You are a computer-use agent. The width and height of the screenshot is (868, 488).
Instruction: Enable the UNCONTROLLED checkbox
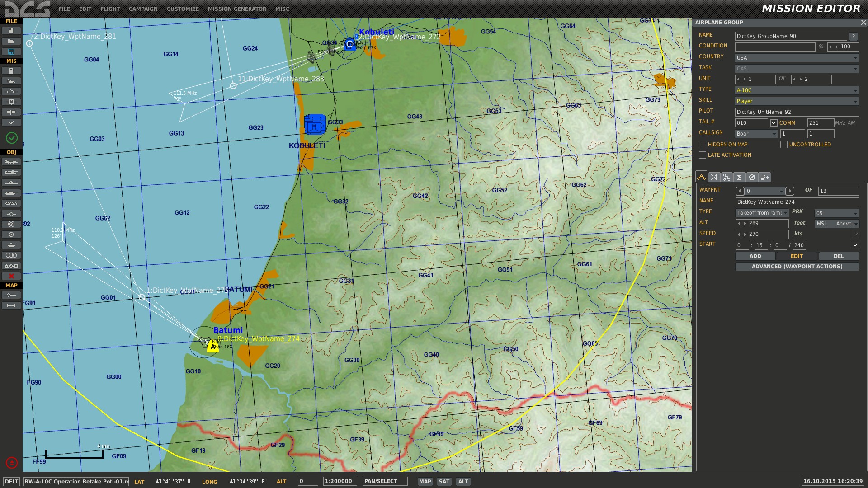(x=784, y=145)
